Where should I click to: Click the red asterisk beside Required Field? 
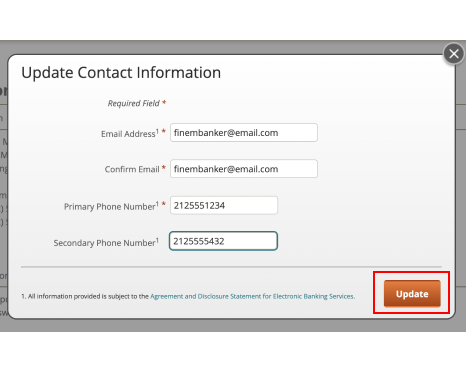coord(164,102)
